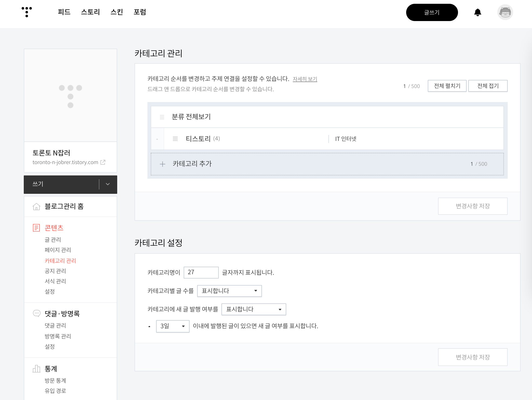Click the 블로그관리 홈 house icon
The image size is (532, 400).
pos(36,206)
